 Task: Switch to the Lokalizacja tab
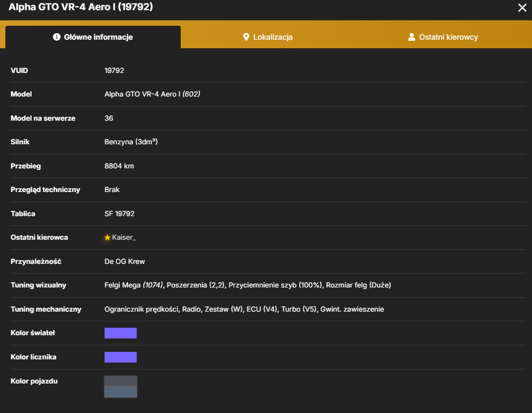click(x=268, y=37)
